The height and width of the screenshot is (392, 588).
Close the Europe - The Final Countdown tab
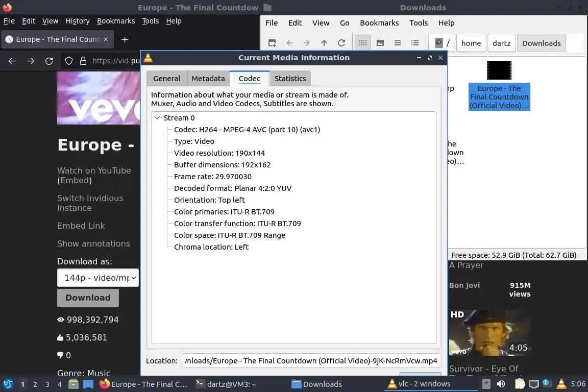point(106,39)
